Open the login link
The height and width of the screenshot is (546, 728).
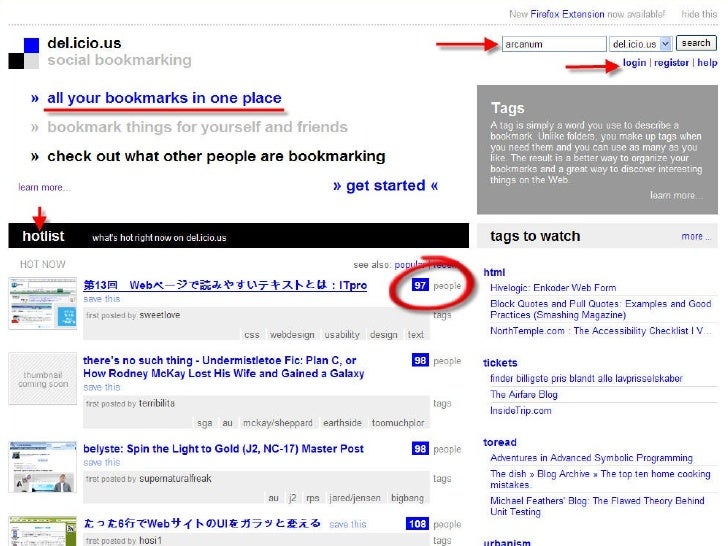point(634,63)
